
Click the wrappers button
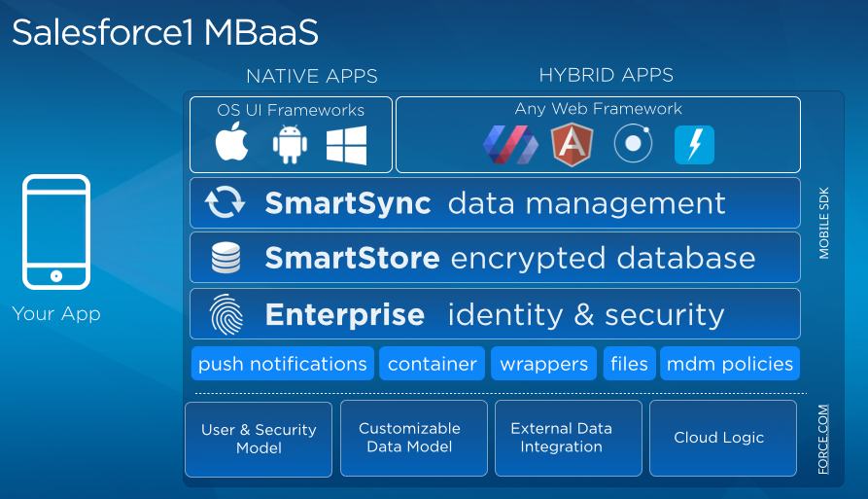(544, 364)
